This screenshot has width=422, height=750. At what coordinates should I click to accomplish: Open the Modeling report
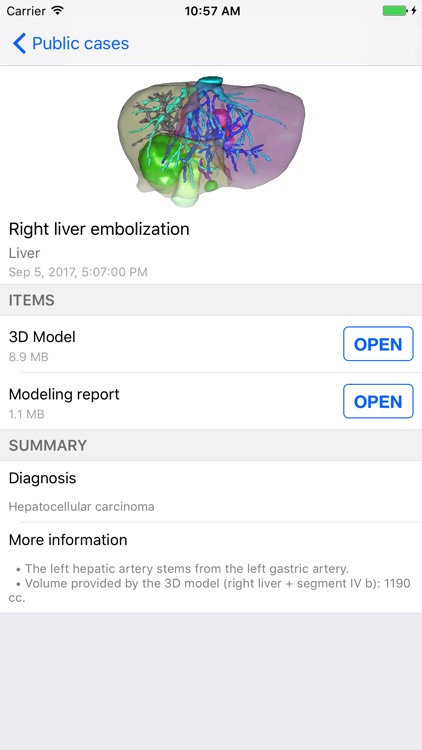click(378, 401)
